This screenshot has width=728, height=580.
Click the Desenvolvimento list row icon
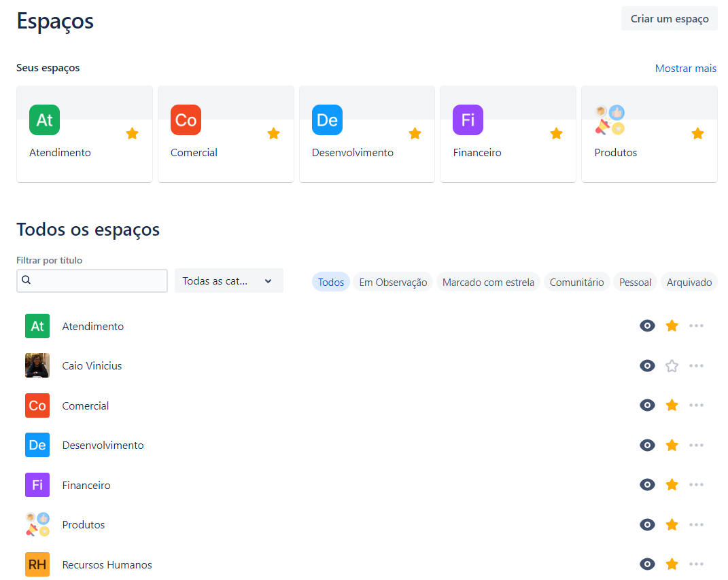pyautogui.click(x=37, y=445)
